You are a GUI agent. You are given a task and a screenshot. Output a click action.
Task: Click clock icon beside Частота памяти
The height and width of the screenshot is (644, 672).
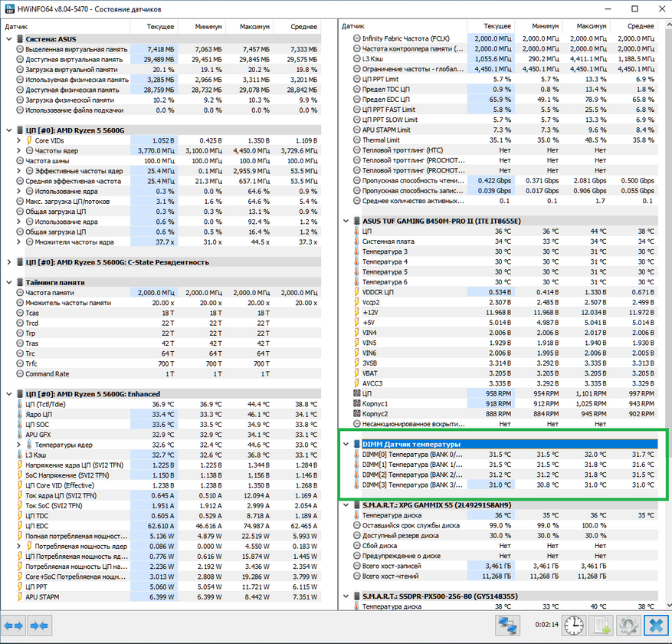click(x=20, y=292)
